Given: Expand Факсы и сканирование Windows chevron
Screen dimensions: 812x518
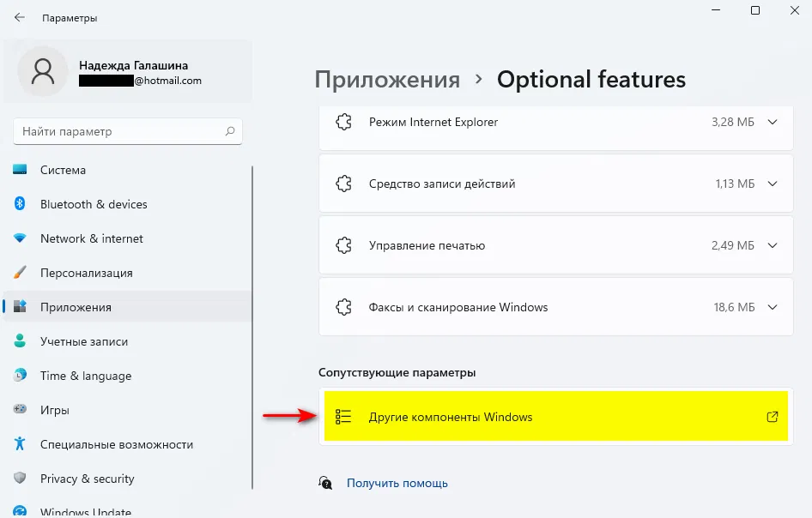Looking at the screenshot, I should point(772,307).
